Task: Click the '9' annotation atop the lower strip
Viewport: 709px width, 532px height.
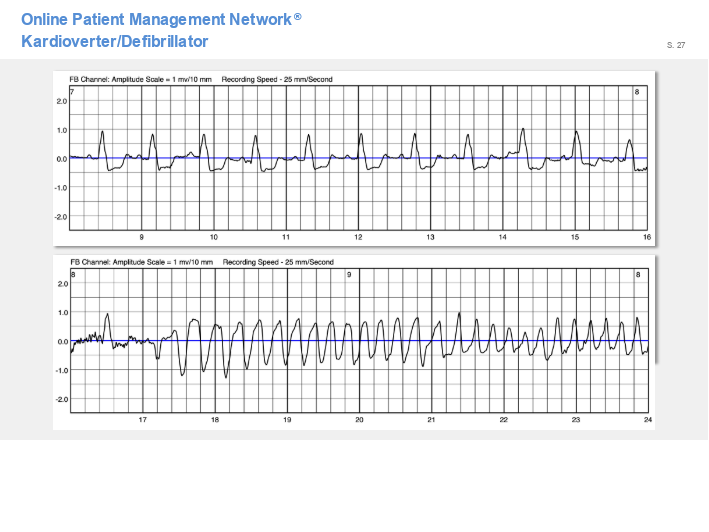Action: click(x=349, y=274)
